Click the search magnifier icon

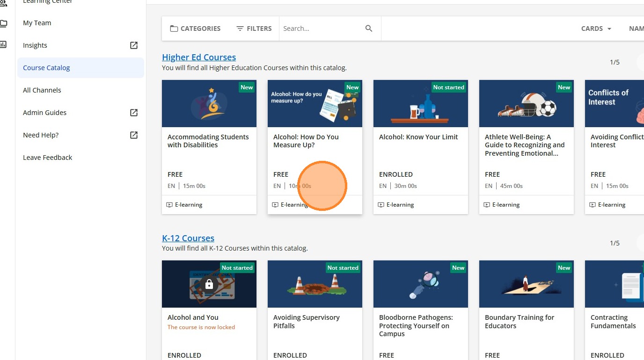(x=369, y=29)
